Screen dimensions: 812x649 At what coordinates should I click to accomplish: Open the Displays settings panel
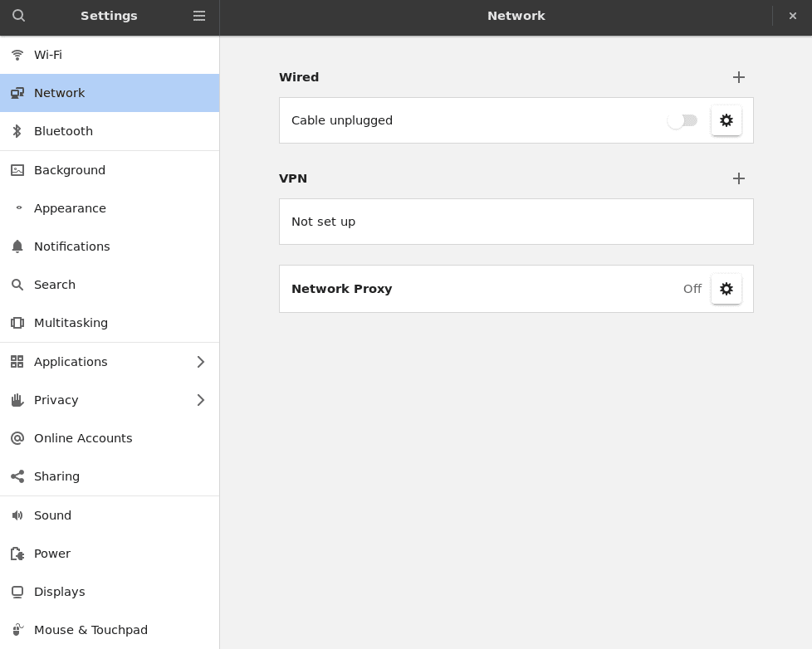59,592
